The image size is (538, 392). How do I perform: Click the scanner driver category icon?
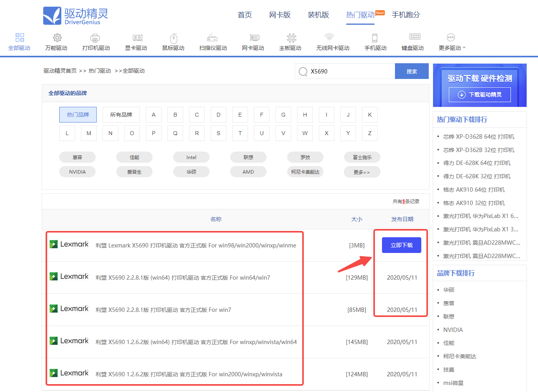click(212, 38)
